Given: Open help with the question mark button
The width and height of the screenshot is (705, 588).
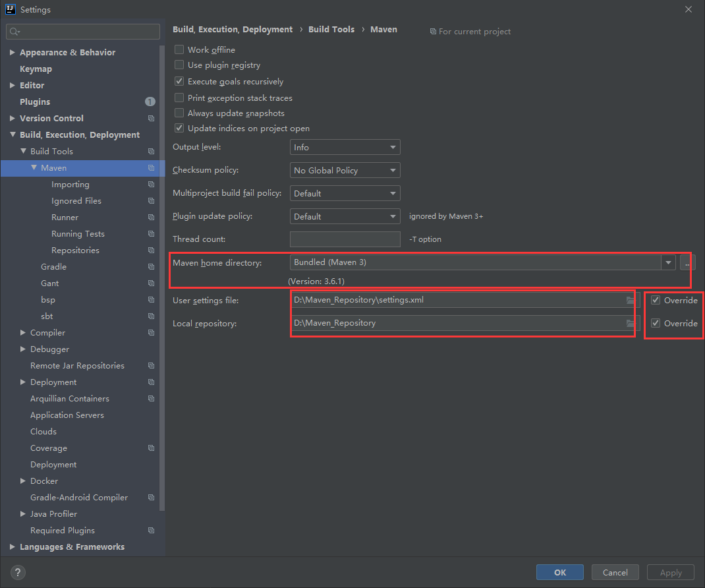Looking at the screenshot, I should (x=18, y=572).
